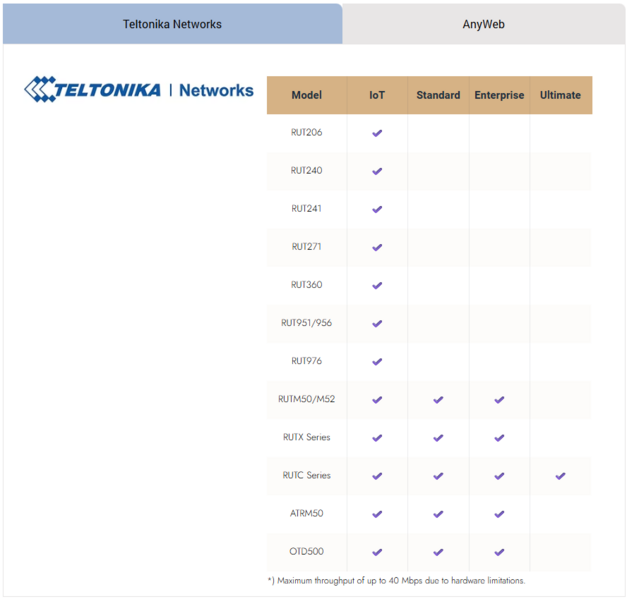
Task: Click the Teltonika Networks logo
Action: (139, 89)
